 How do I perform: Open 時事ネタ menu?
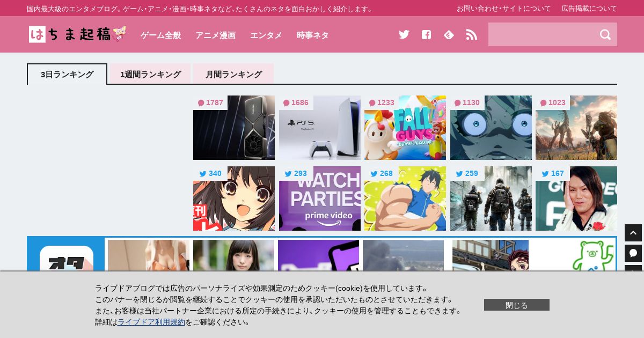tap(313, 35)
